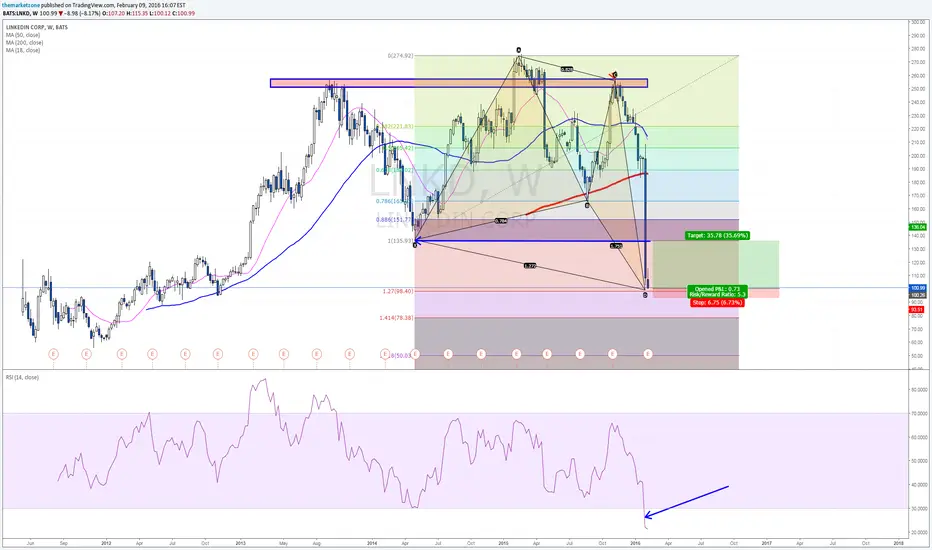Click the 80.0000 RSI scale label
Image resolution: width=932 pixels, height=550 pixels.
(918, 390)
